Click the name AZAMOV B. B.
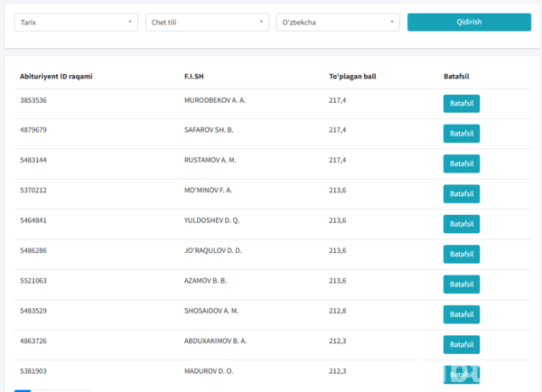 (205, 280)
